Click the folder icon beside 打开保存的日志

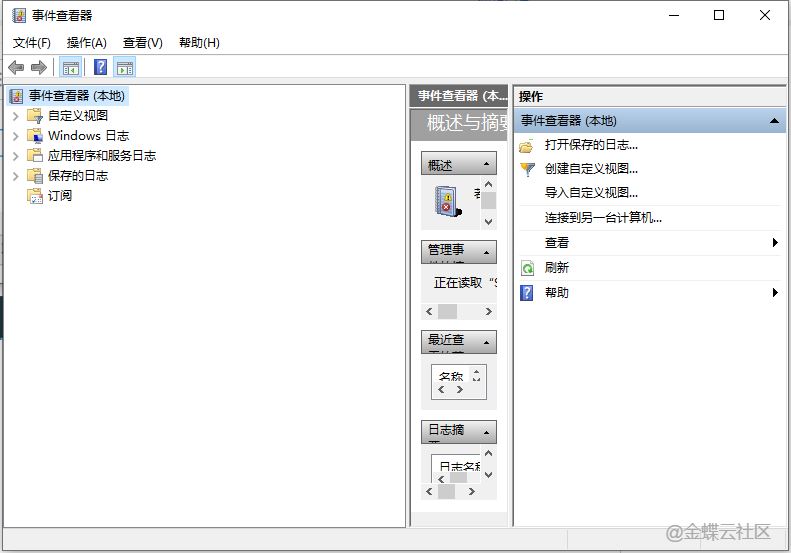[x=527, y=145]
